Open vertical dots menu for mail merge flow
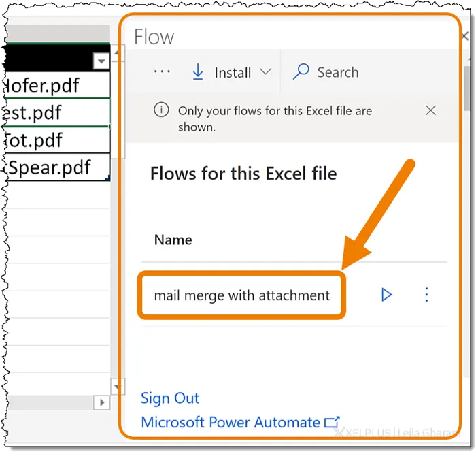Screen dimensions: 476x452 pos(426,295)
